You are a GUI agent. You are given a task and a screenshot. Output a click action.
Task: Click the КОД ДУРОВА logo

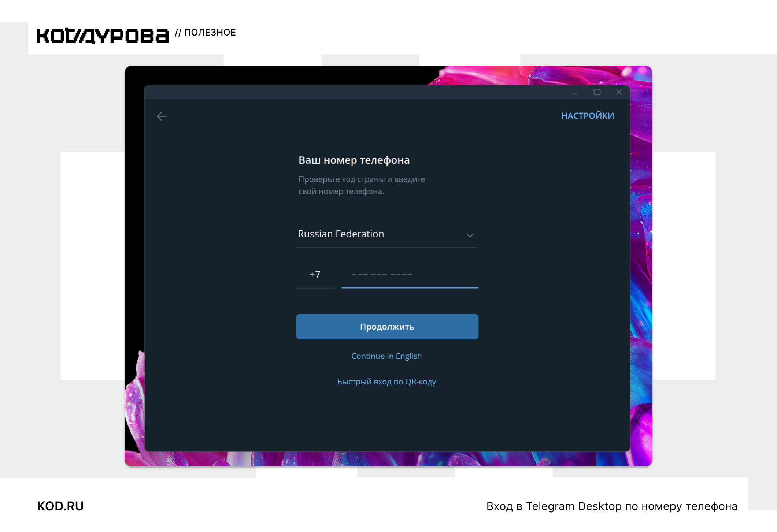click(x=103, y=36)
